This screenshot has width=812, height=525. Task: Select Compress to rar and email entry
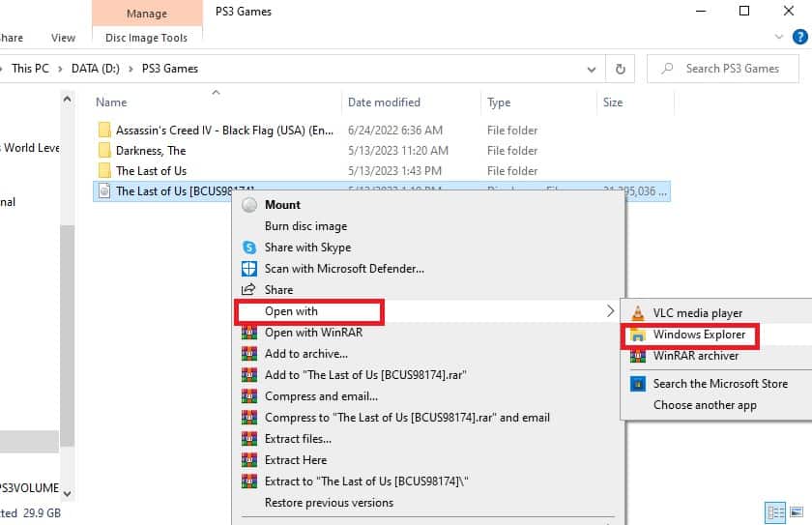pos(407,418)
